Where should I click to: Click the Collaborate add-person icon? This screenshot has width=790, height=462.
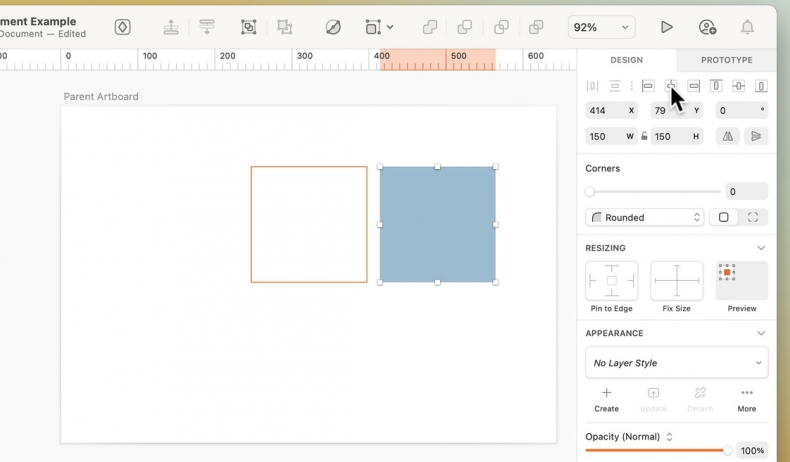[707, 27]
